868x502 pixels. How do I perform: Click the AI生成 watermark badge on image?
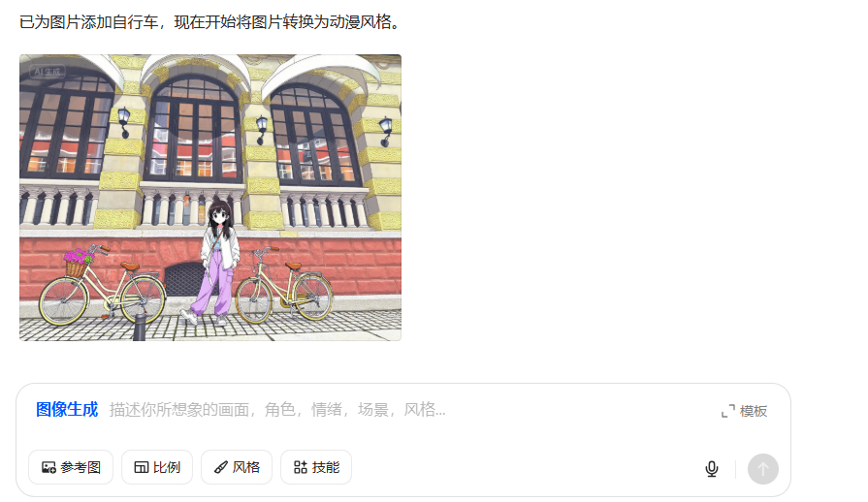[48, 72]
